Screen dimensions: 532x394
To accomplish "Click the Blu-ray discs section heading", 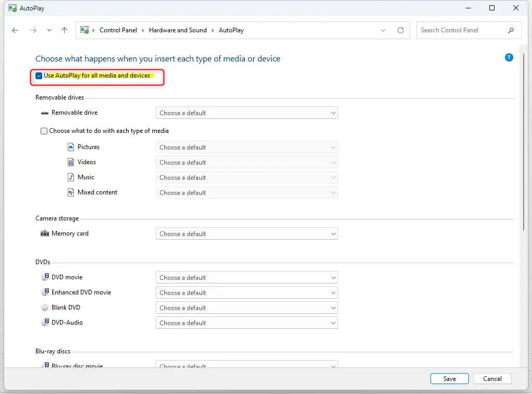I will tap(53, 351).
